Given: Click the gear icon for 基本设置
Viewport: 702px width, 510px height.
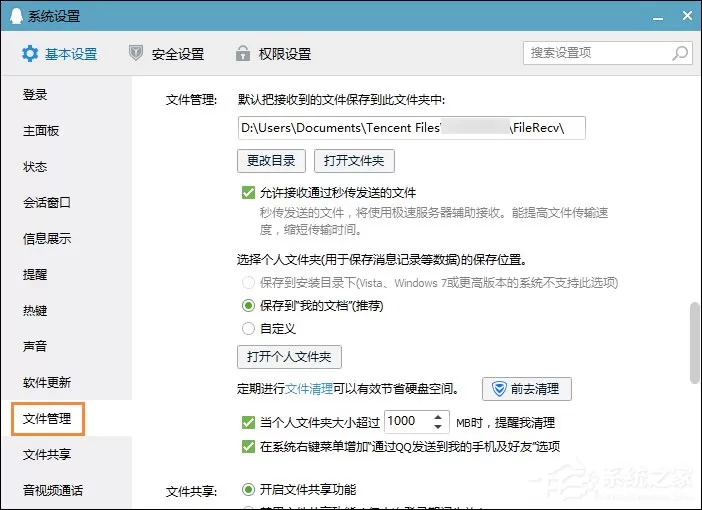Looking at the screenshot, I should (30, 54).
